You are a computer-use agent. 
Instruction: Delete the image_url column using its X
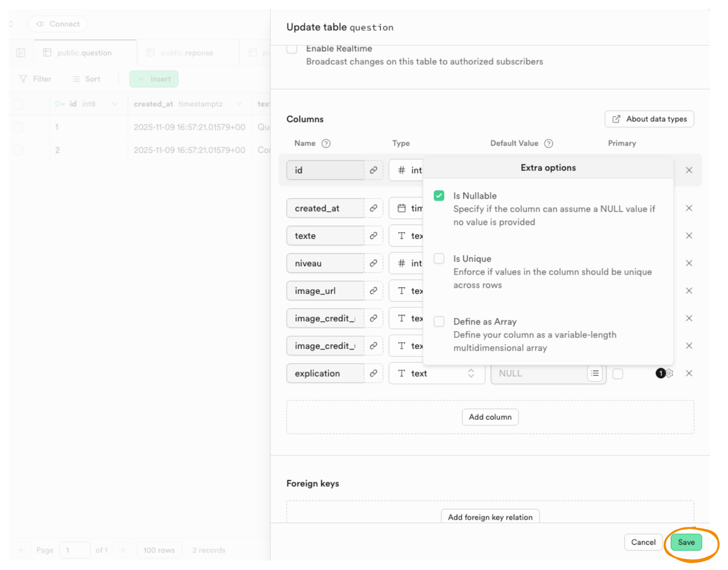pyautogui.click(x=689, y=291)
